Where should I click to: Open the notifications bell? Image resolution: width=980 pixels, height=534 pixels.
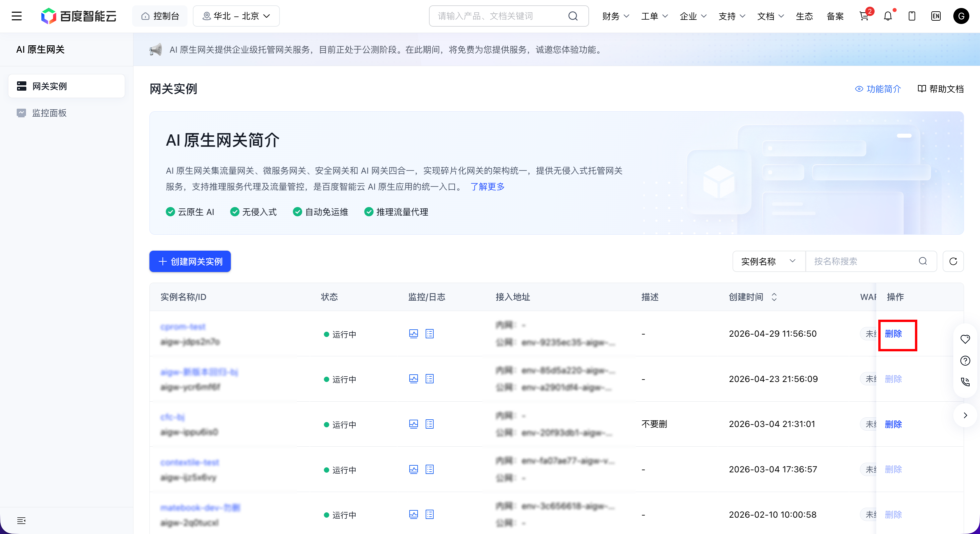(888, 16)
